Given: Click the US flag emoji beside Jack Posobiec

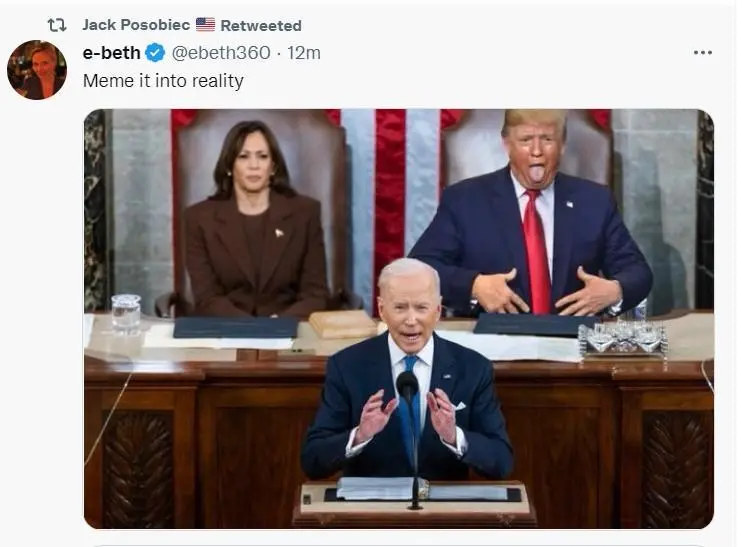Looking at the screenshot, I should point(205,24).
